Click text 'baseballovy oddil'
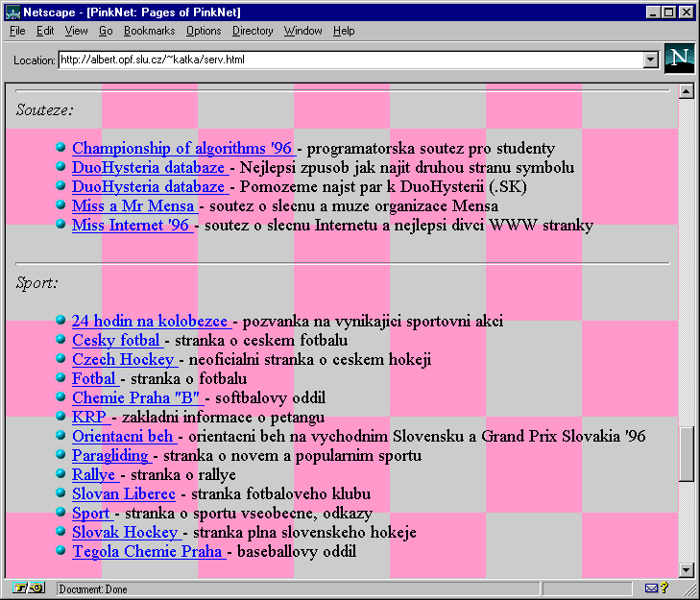The height and width of the screenshot is (600, 700). [297, 551]
